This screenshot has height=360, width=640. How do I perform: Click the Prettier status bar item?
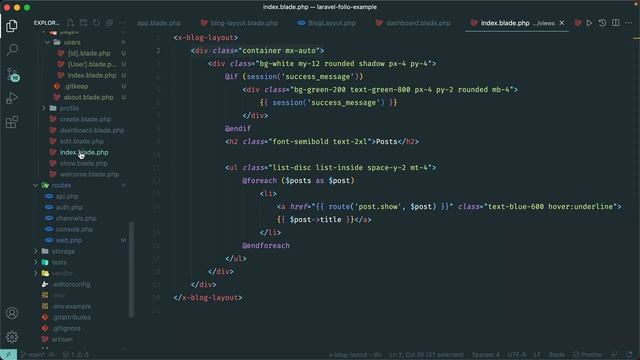click(587, 355)
